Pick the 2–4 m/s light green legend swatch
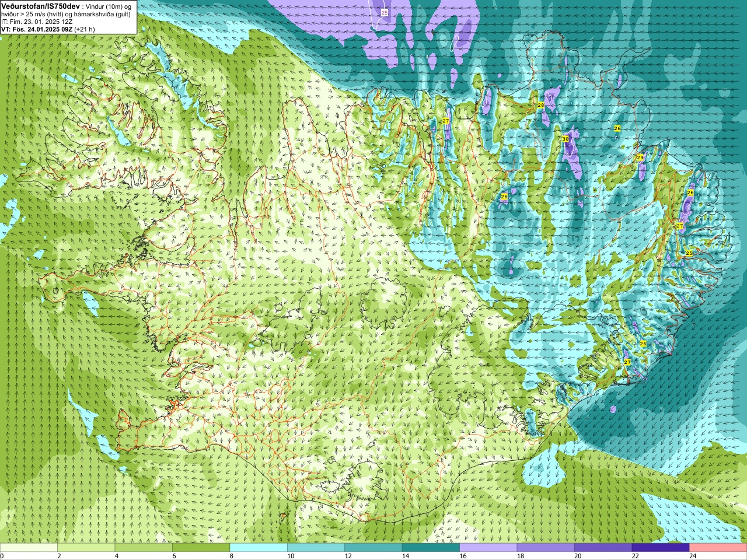 pos(86,548)
